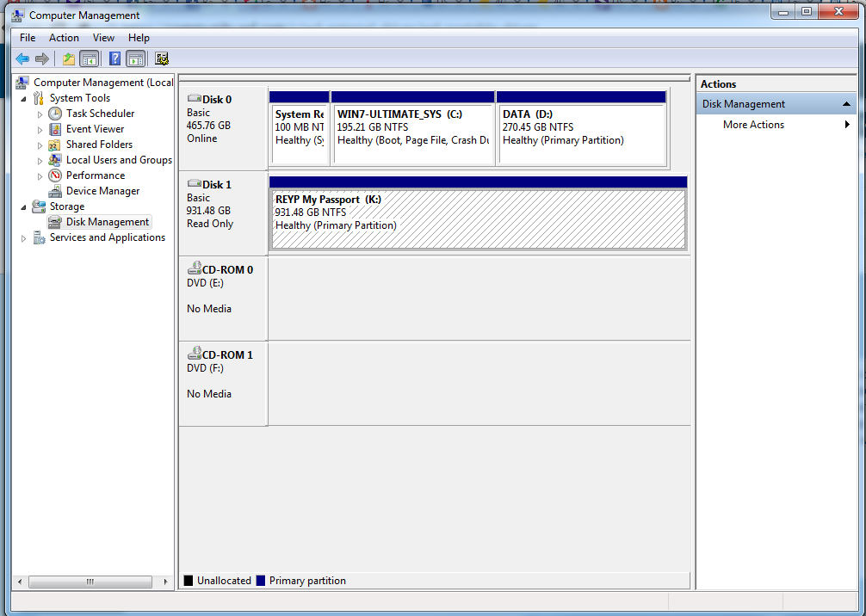866x616 pixels.
Task: Click the CD-ROM 0 drive icon
Action: pos(194,268)
